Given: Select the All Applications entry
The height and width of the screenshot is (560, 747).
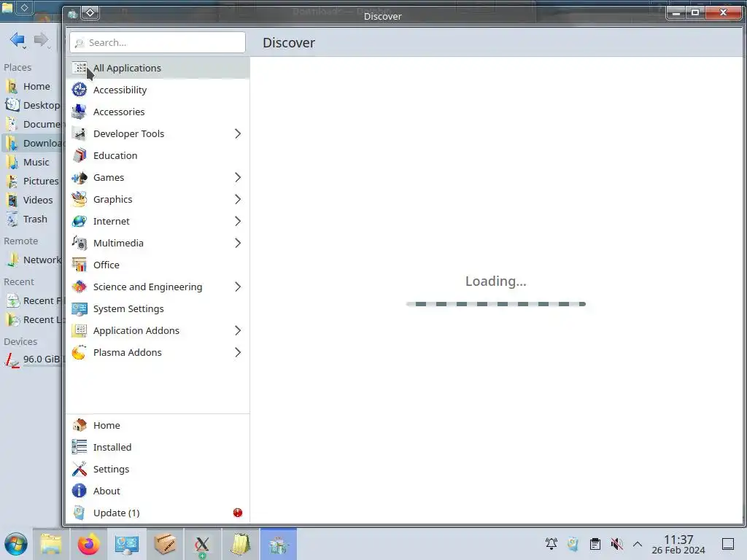Looking at the screenshot, I should [158, 68].
